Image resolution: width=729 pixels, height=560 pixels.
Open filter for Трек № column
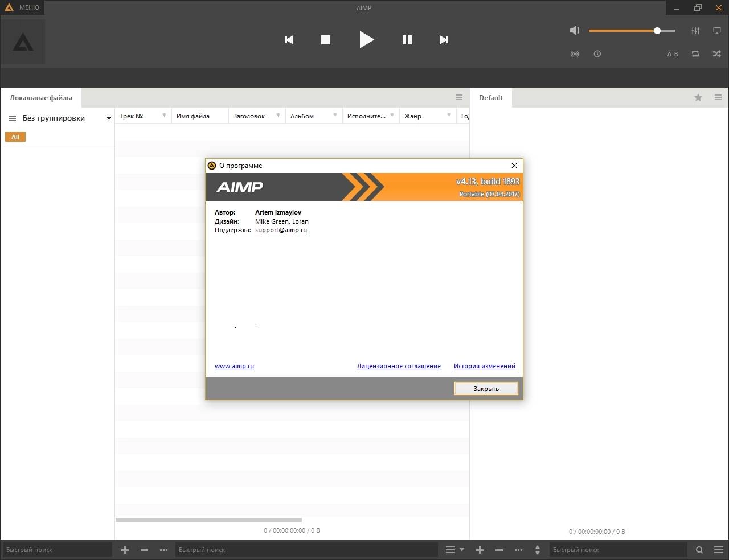[164, 116]
